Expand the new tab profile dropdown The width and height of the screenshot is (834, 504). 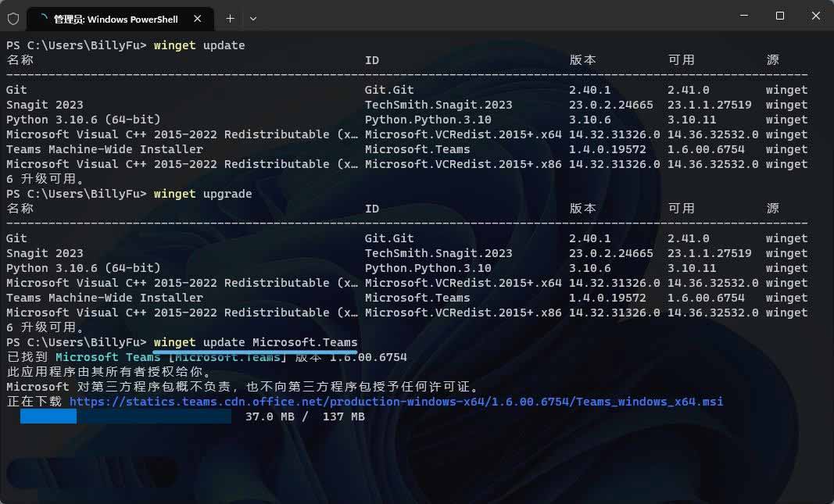click(x=253, y=19)
